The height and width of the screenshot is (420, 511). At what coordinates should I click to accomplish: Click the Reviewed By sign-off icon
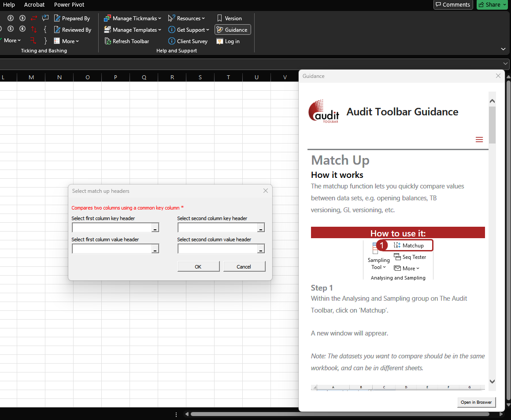click(57, 30)
